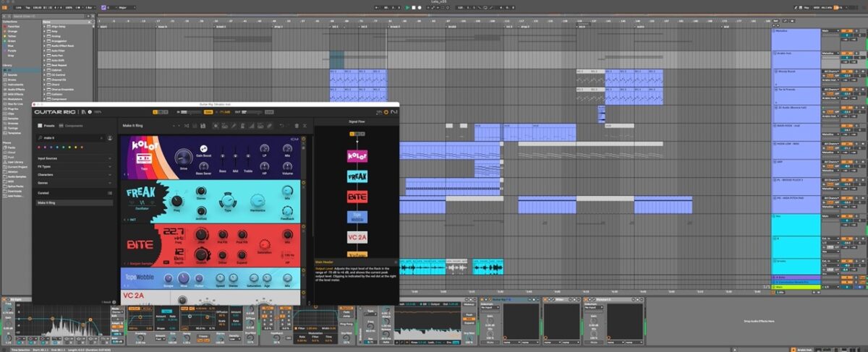Click the list view icon next to Curated
Image resolution: width=868 pixels, height=352 pixels.
[110, 193]
